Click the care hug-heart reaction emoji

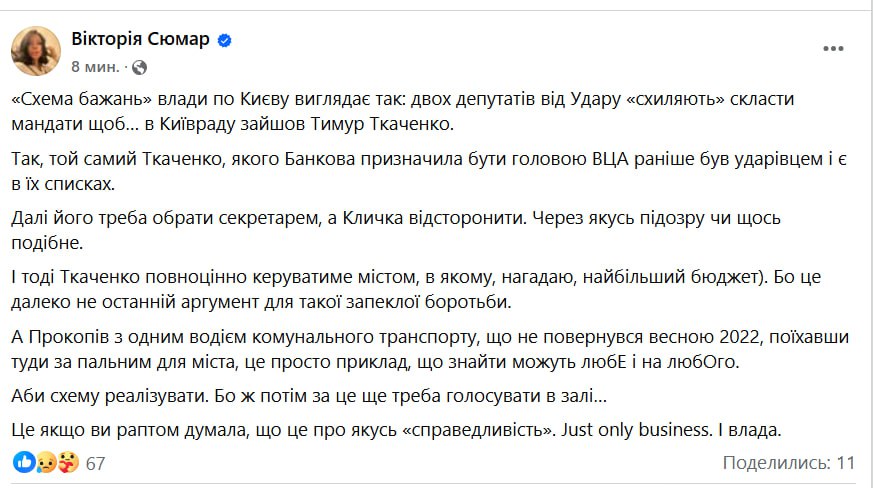tap(68, 462)
